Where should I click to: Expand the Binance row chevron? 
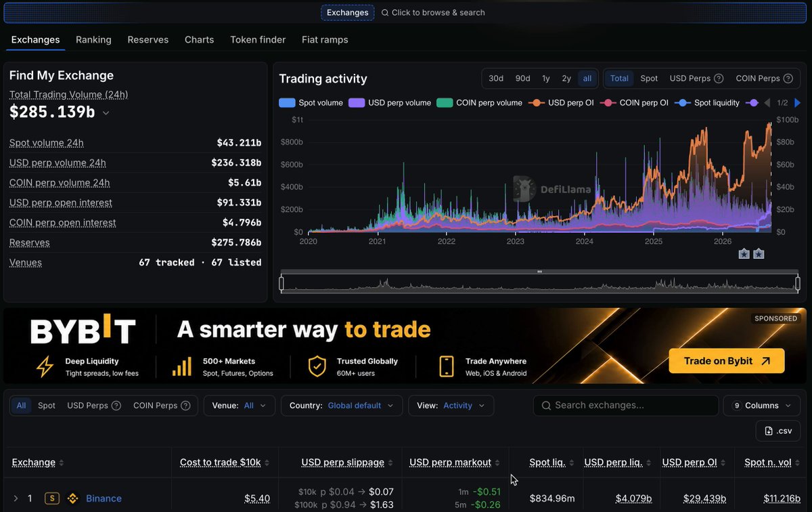coord(16,498)
